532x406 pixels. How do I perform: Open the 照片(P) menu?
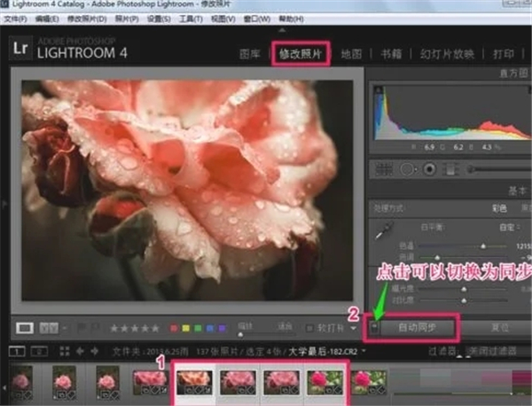[x=127, y=19]
